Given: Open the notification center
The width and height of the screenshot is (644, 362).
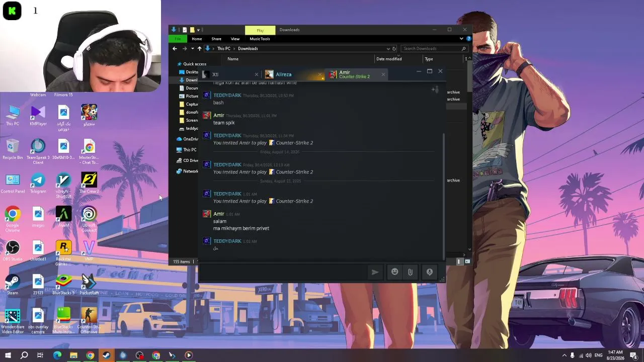Looking at the screenshot, I should click(634, 355).
